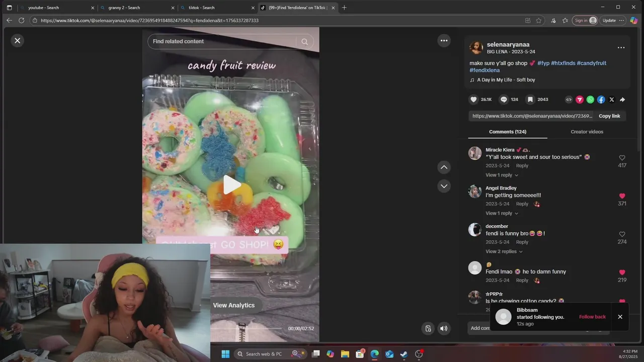Viewport: 644px width, 362px height.
Task: Click the address bar URL
Action: pos(149,21)
